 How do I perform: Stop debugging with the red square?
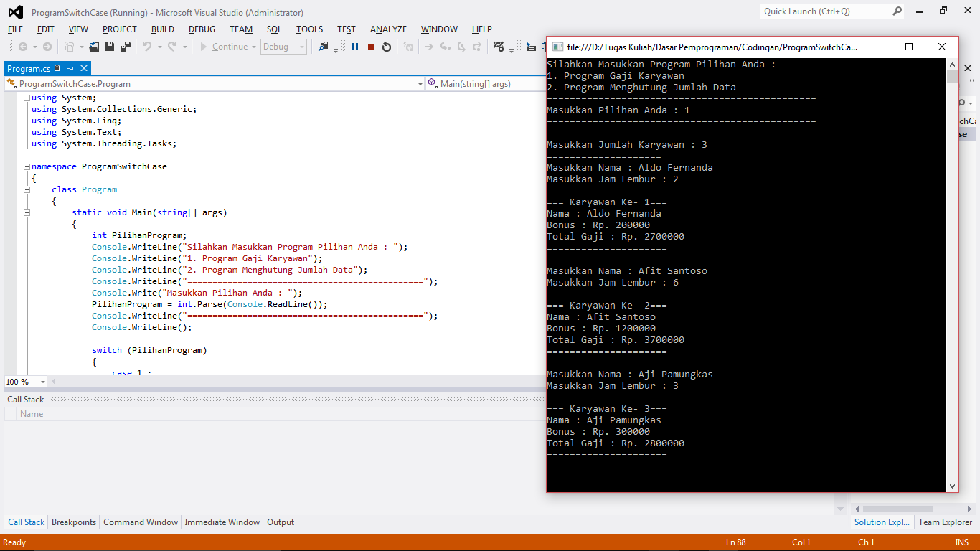pos(371,47)
